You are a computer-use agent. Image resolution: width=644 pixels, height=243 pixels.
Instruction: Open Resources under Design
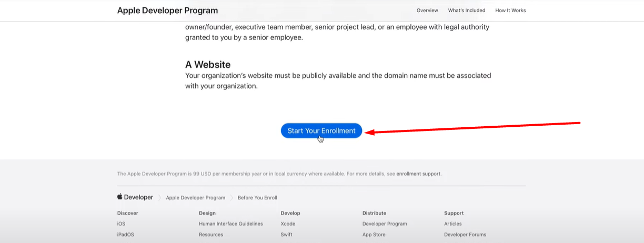pos(211,235)
